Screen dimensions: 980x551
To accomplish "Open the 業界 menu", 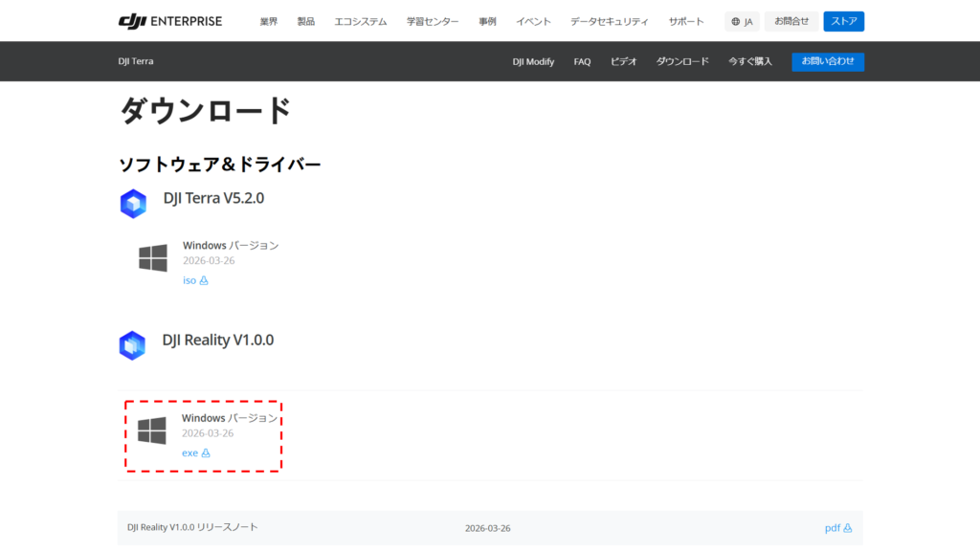I will pyautogui.click(x=268, y=21).
